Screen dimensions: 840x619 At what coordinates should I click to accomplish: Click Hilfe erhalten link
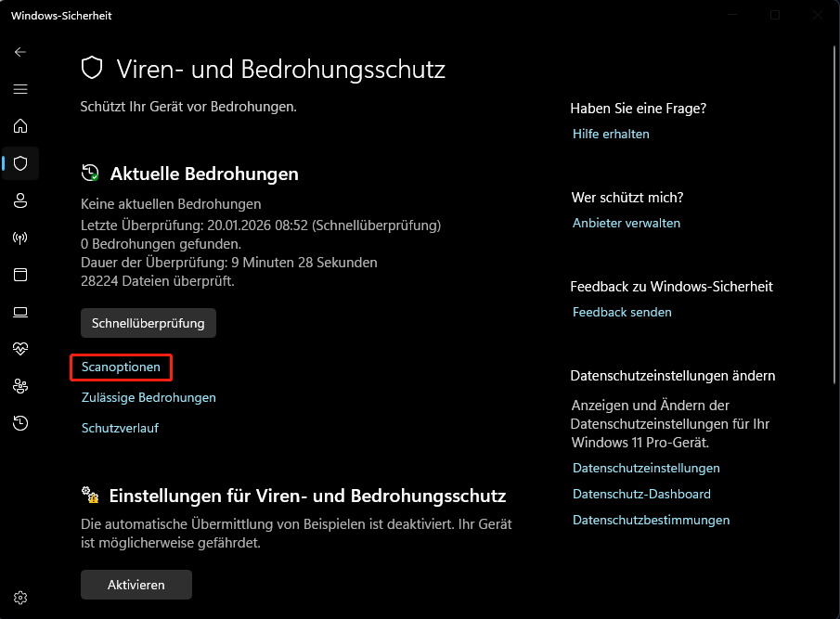pyautogui.click(x=611, y=134)
